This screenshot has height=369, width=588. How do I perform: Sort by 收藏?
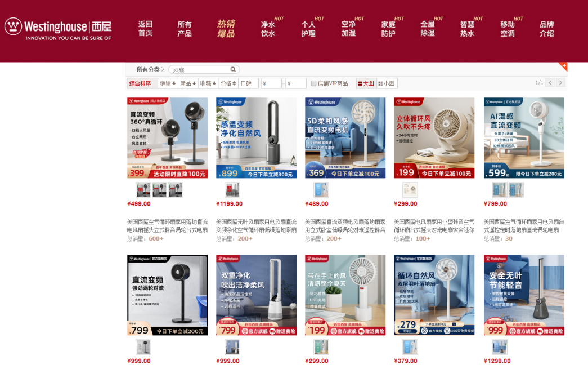click(x=208, y=83)
